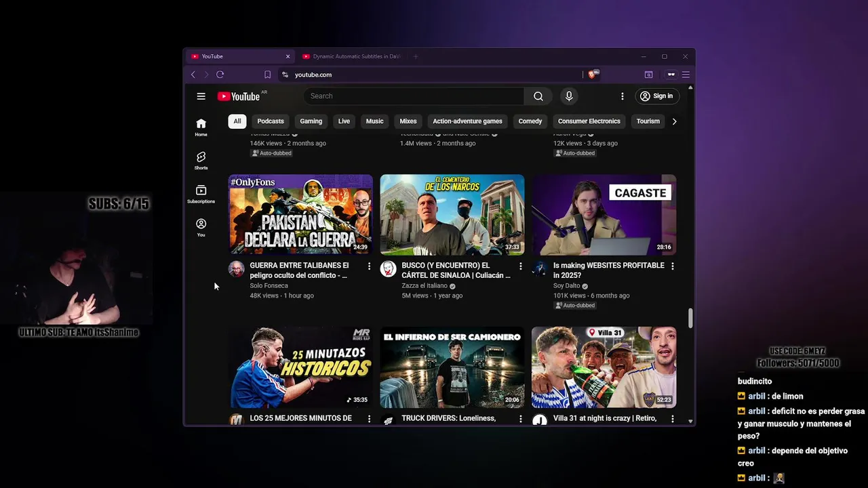Click the scrollbar down arrow

[x=690, y=422]
